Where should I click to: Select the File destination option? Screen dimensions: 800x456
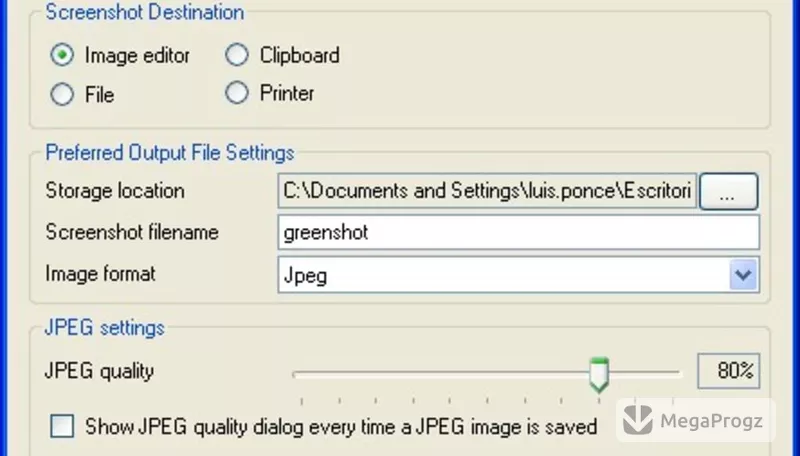(x=62, y=94)
